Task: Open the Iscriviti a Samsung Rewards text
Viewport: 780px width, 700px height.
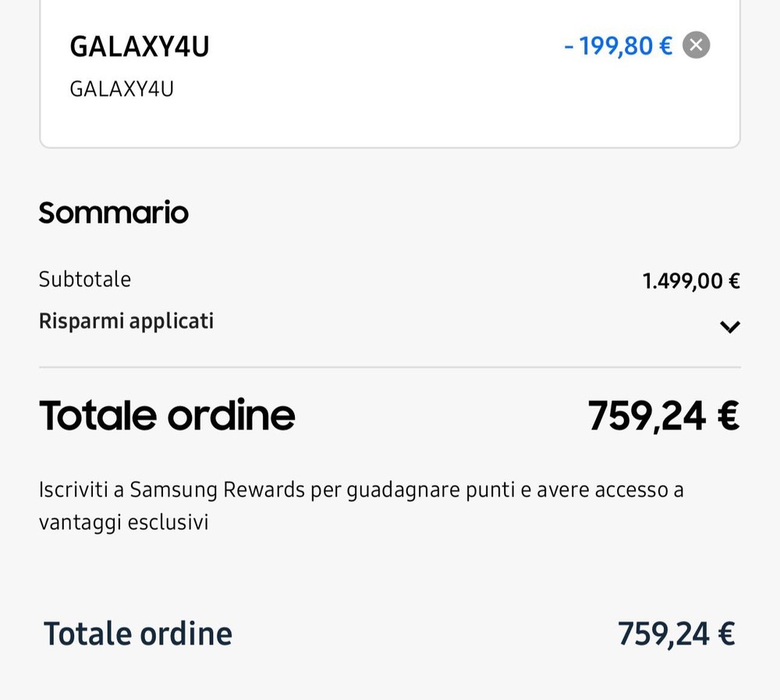Action: pos(360,490)
